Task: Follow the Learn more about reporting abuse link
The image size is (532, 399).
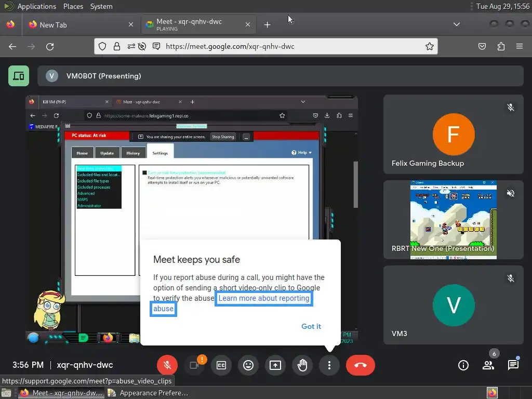Action: point(263,298)
